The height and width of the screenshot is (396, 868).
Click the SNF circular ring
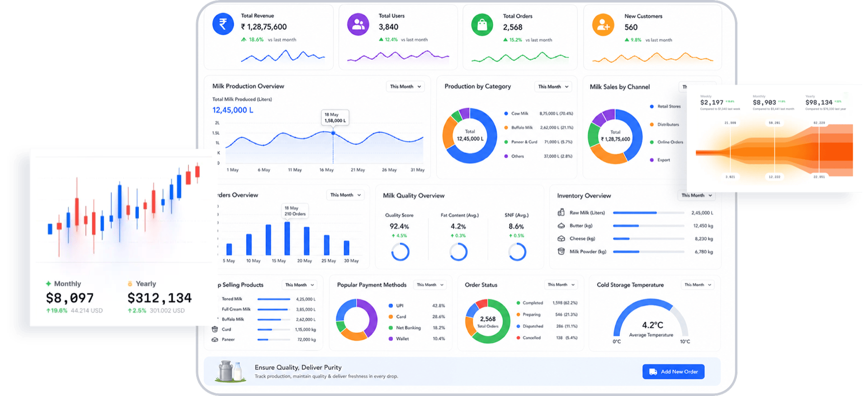pyautogui.click(x=517, y=252)
